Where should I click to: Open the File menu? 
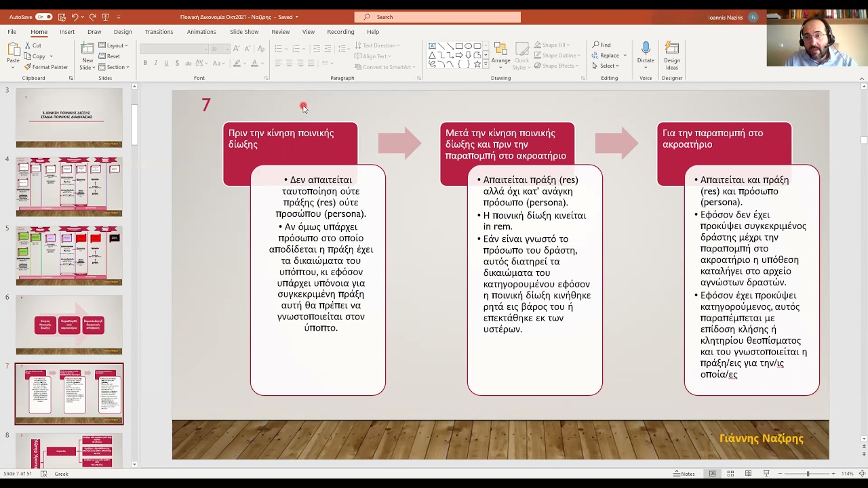[12, 32]
